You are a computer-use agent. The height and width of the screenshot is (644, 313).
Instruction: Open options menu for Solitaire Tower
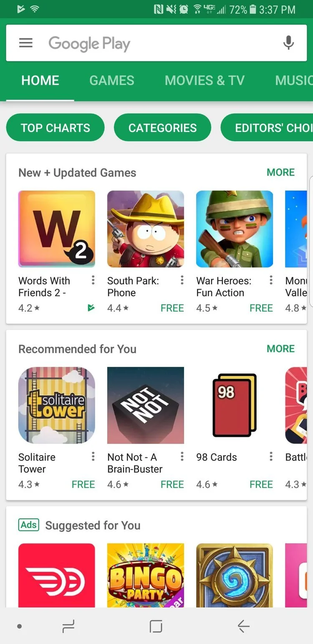(x=93, y=457)
